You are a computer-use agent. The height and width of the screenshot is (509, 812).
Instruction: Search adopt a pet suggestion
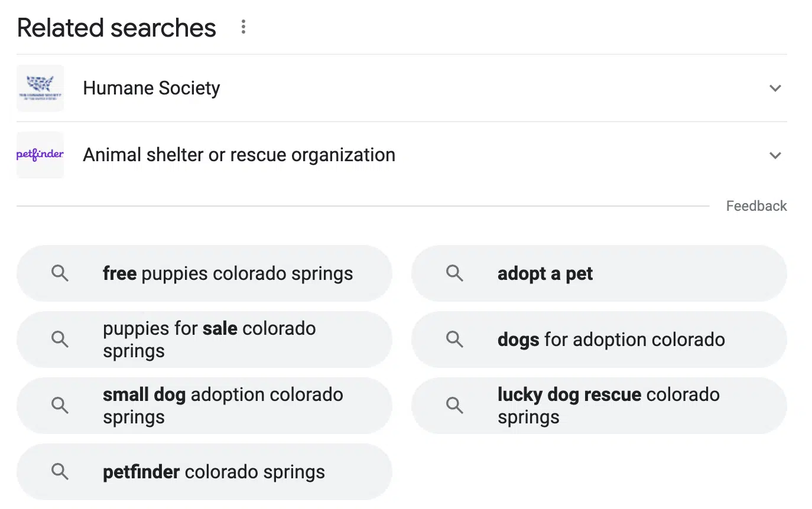tap(545, 273)
